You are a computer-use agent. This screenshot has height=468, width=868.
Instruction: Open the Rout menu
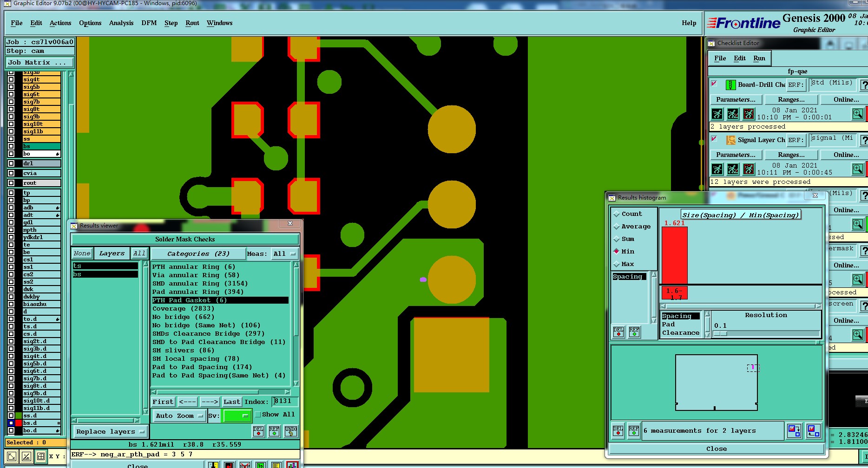click(x=192, y=23)
